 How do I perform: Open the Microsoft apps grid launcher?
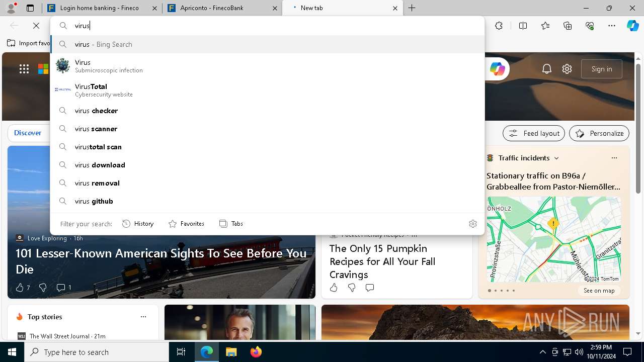click(24, 69)
